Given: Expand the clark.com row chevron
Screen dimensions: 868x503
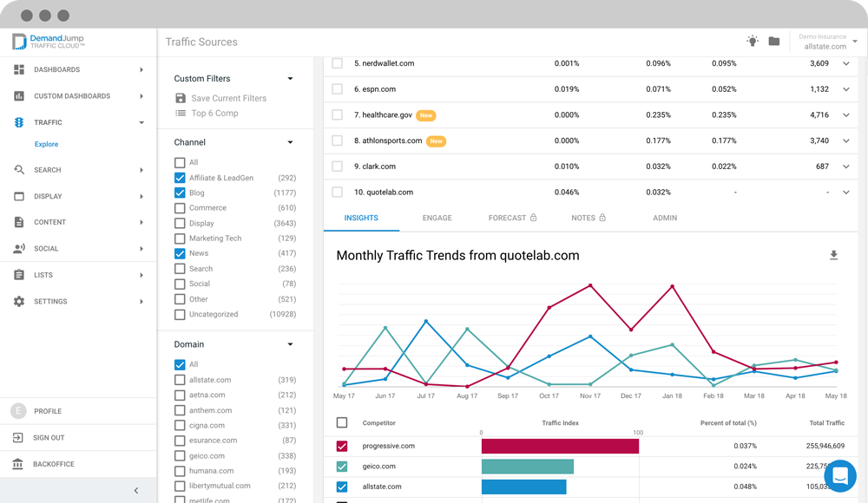Looking at the screenshot, I should click(x=845, y=167).
